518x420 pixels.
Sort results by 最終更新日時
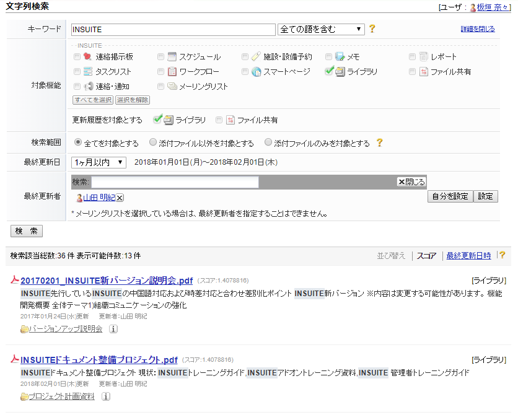click(x=469, y=256)
